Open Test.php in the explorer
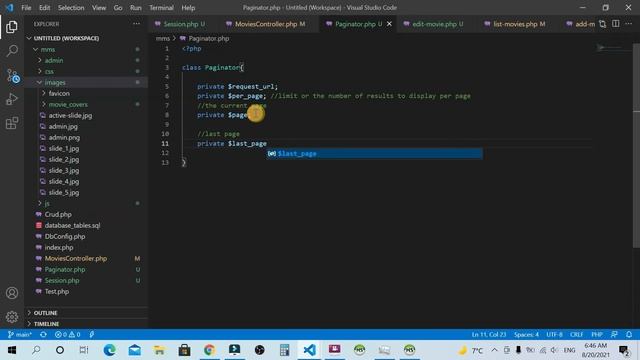Screen dimensions: 640x360 57,291
